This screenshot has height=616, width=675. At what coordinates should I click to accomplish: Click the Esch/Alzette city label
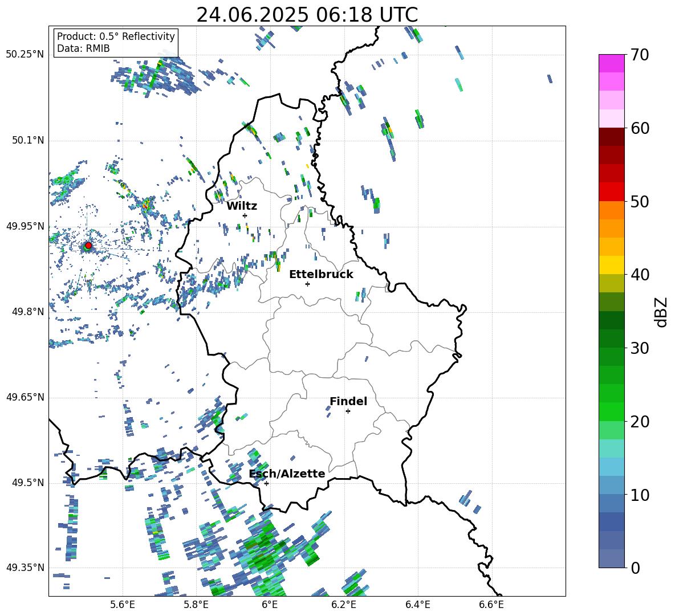pos(287,474)
